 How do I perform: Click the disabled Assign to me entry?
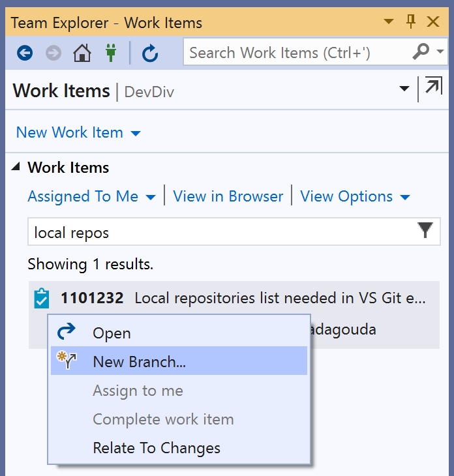(179, 391)
